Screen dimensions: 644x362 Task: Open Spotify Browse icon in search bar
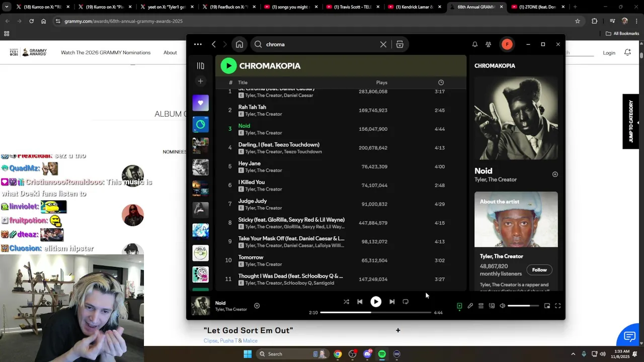point(399,44)
